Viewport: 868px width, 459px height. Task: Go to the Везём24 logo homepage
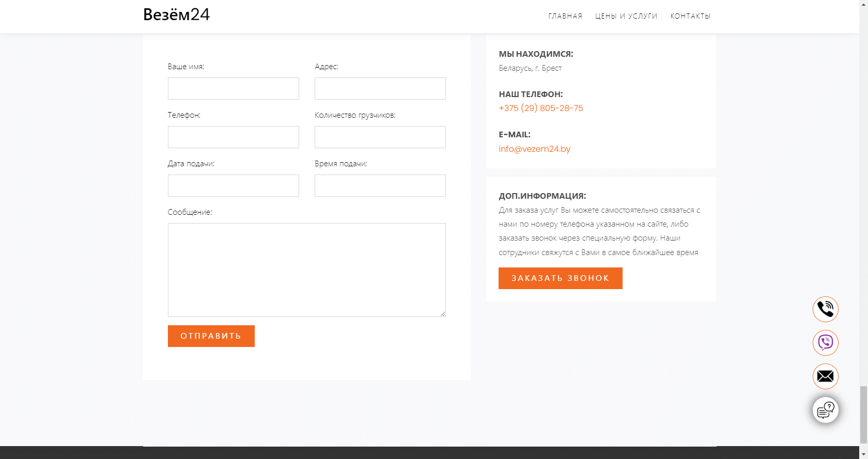[x=176, y=14]
